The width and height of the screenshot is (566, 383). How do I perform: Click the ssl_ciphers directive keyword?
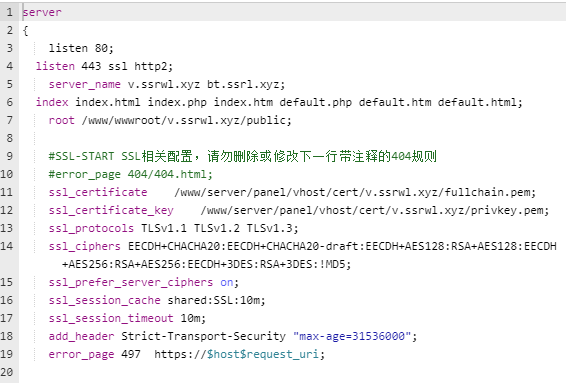pos(85,246)
